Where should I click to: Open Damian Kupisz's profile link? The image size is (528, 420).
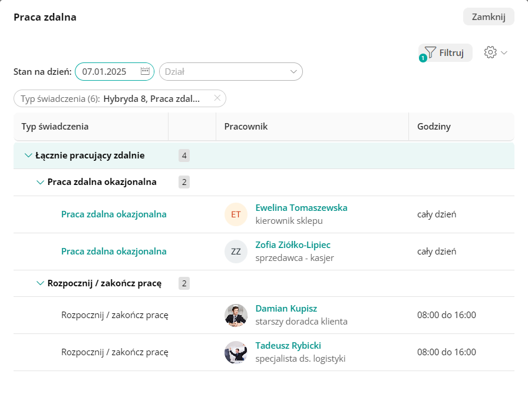286,309
